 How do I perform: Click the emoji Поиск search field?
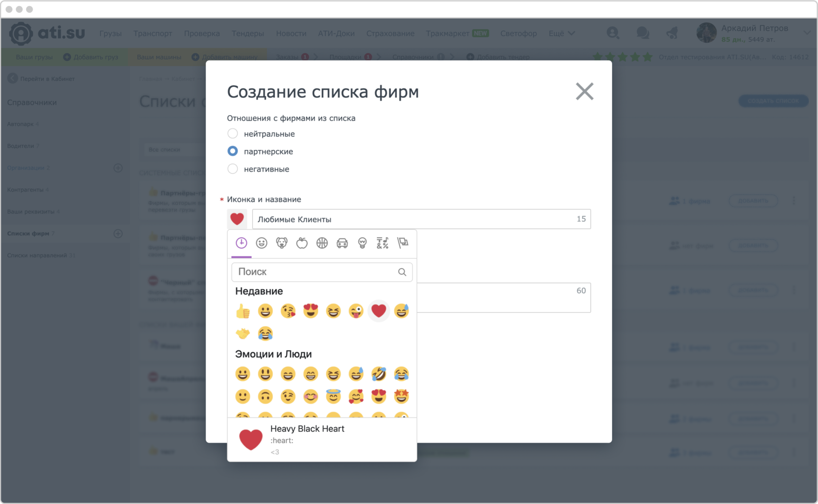(322, 272)
